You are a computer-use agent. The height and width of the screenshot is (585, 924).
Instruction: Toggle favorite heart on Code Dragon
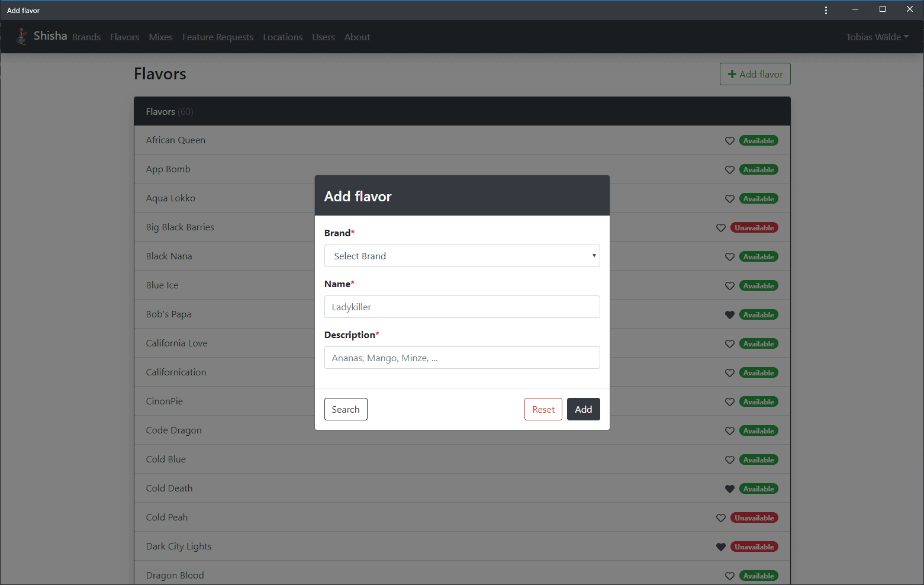(730, 431)
